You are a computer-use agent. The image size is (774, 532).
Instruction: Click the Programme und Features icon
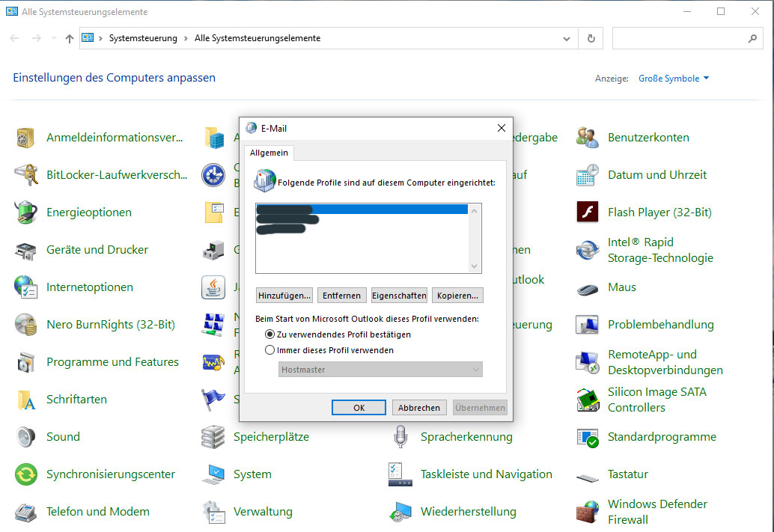pos(25,362)
